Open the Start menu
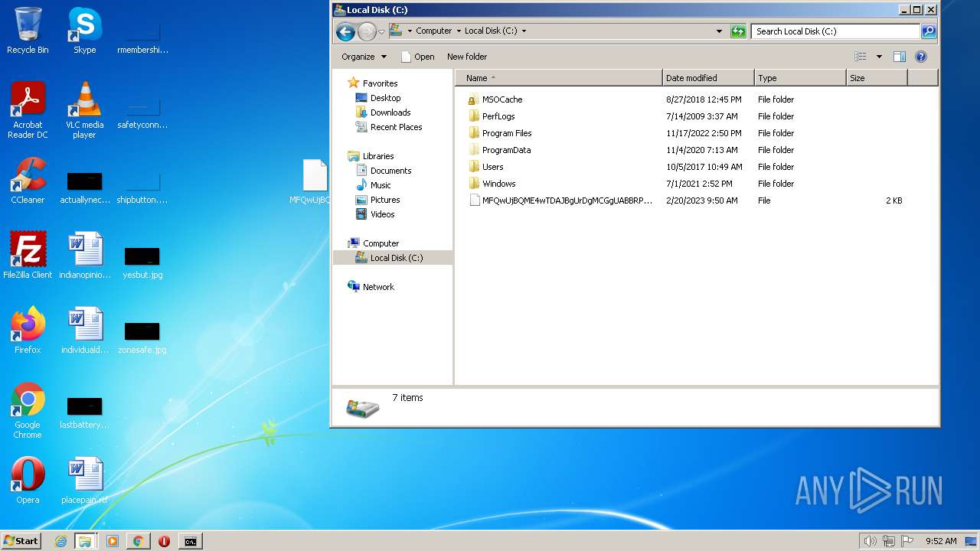This screenshot has height=551, width=980. [x=21, y=541]
